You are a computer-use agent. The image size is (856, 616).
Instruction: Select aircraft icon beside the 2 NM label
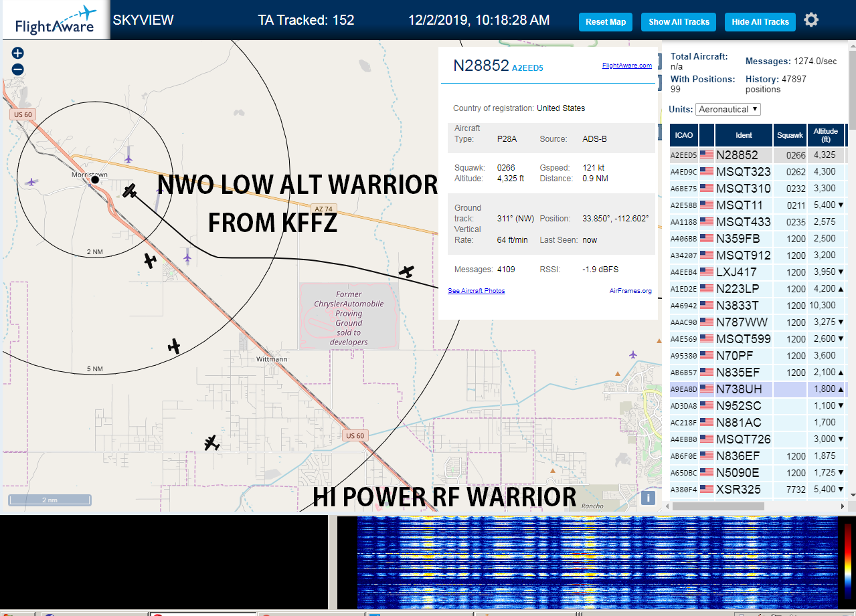click(151, 261)
